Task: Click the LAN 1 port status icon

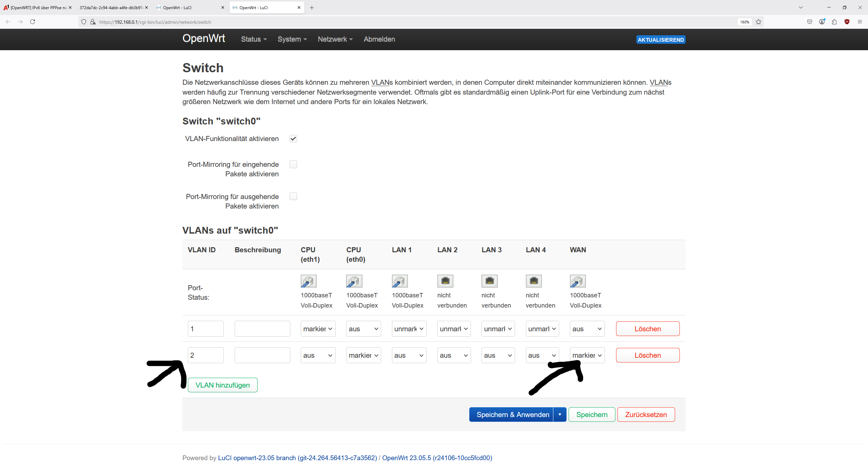Action: (400, 281)
